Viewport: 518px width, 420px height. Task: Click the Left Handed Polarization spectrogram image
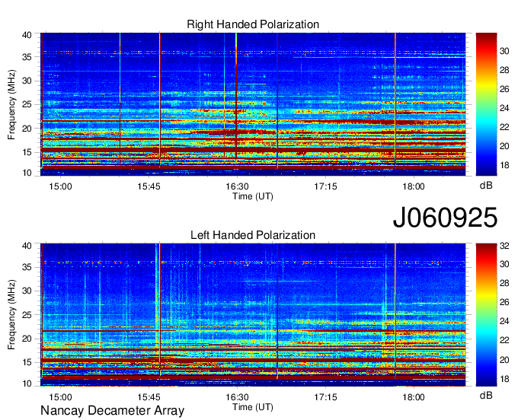253,315
